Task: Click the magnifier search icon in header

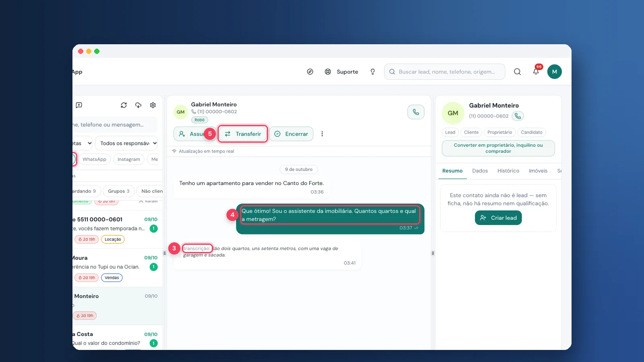Action: pos(517,72)
